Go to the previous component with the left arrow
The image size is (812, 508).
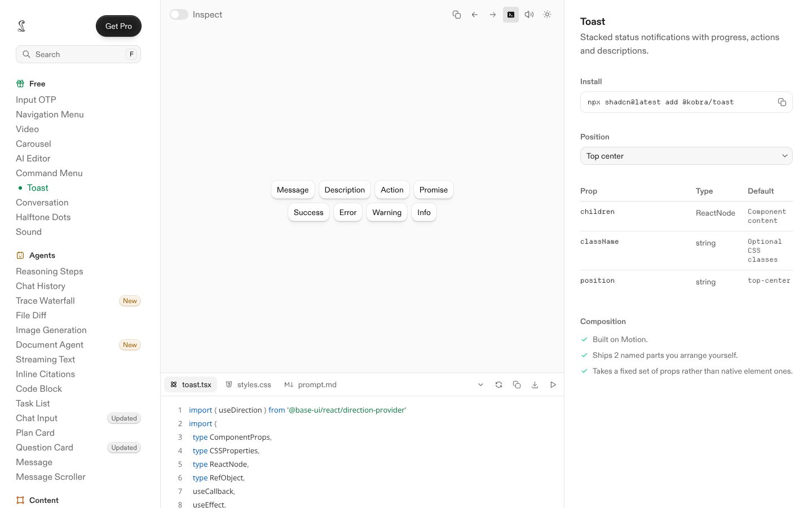(x=475, y=15)
